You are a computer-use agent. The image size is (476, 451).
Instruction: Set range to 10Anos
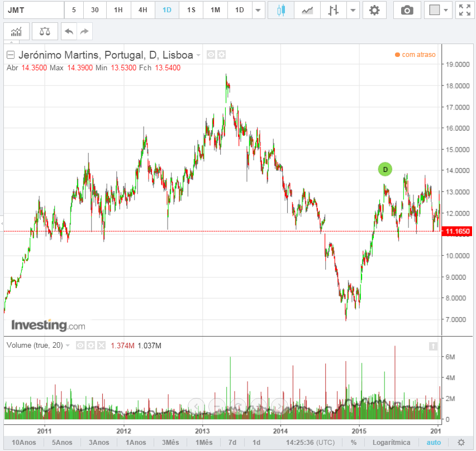(x=23, y=443)
